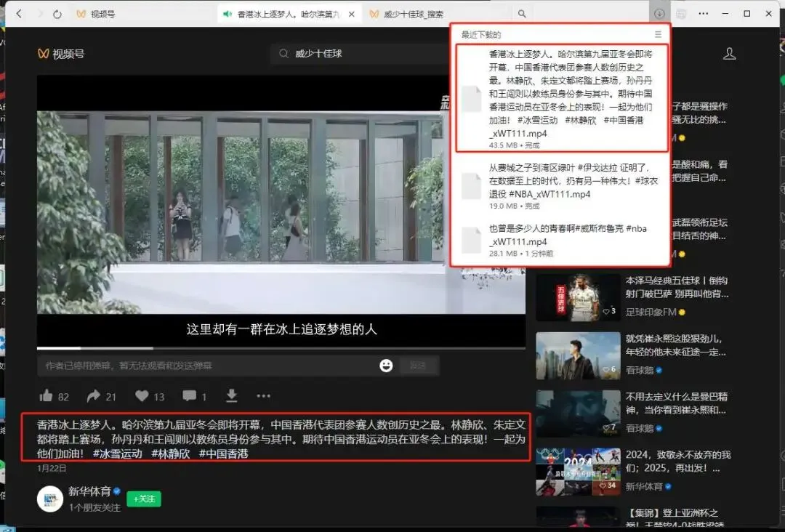Open video titled 不用去定义什么是曼巴精神
785x532 pixels.
[677, 403]
